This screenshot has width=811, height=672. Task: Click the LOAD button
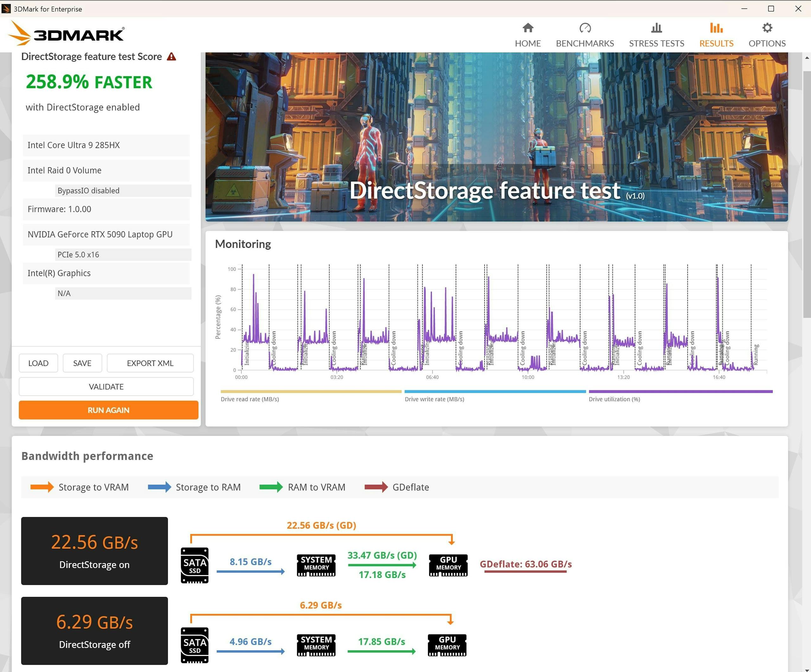coord(38,363)
